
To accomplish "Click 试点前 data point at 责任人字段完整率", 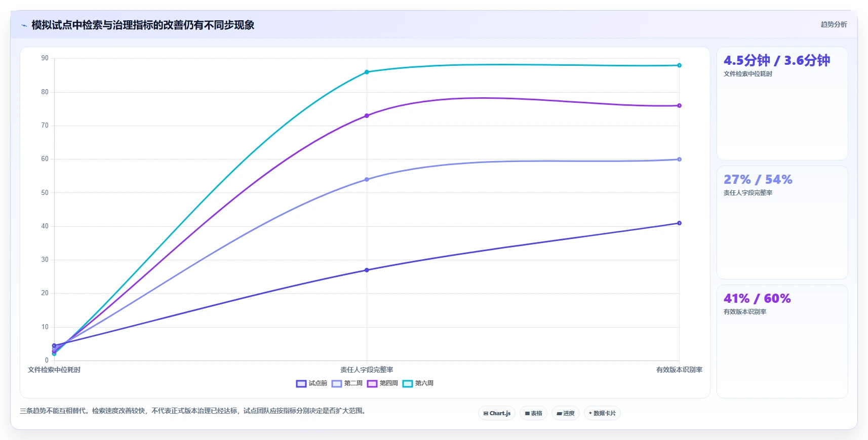I will [367, 270].
